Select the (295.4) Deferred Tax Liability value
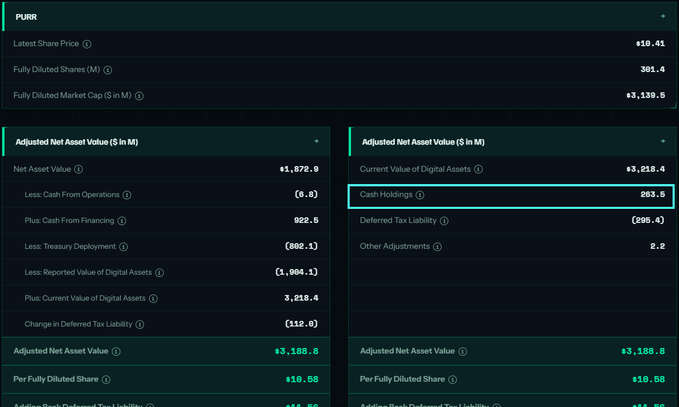This screenshot has width=679, height=407. pyautogui.click(x=648, y=220)
